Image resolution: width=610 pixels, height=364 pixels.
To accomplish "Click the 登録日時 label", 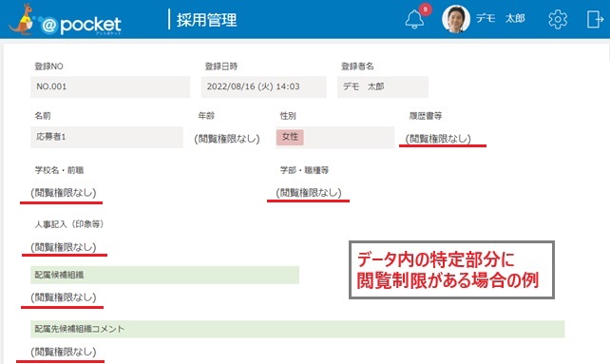I will [221, 67].
